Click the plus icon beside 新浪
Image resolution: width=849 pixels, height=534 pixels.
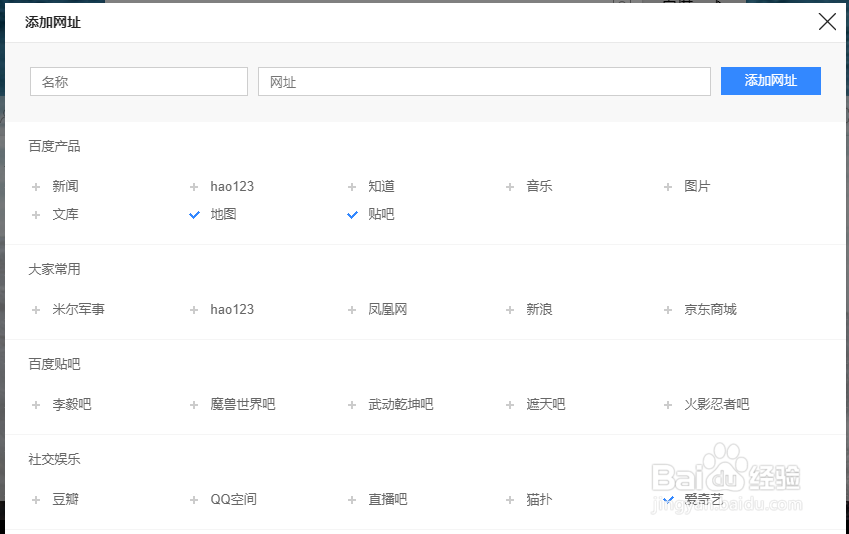point(510,310)
